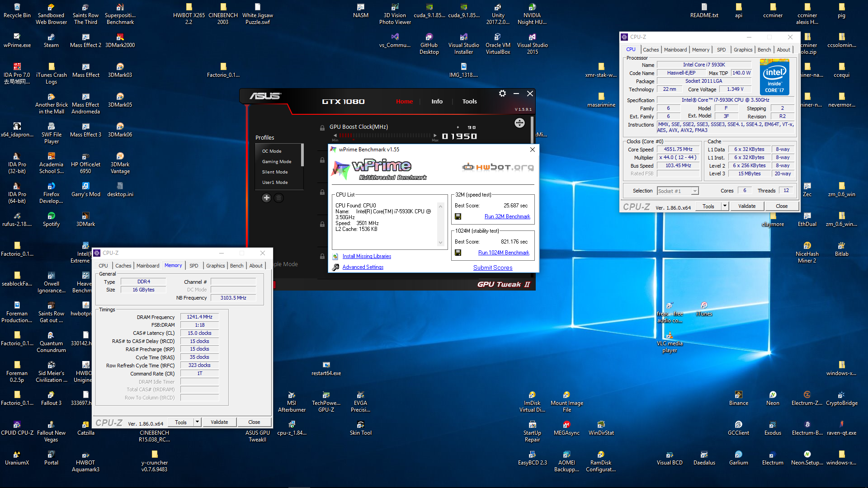Click Tools button in CPU-Z Memory window

tap(181, 422)
